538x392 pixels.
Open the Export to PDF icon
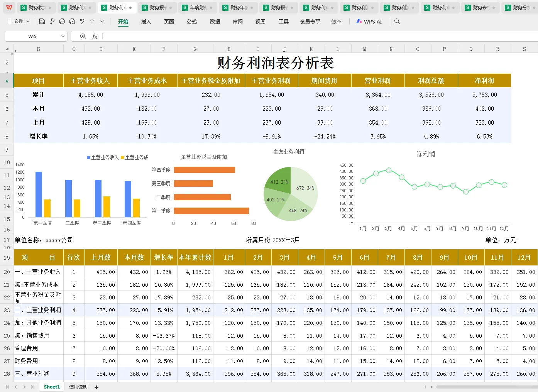point(52,21)
